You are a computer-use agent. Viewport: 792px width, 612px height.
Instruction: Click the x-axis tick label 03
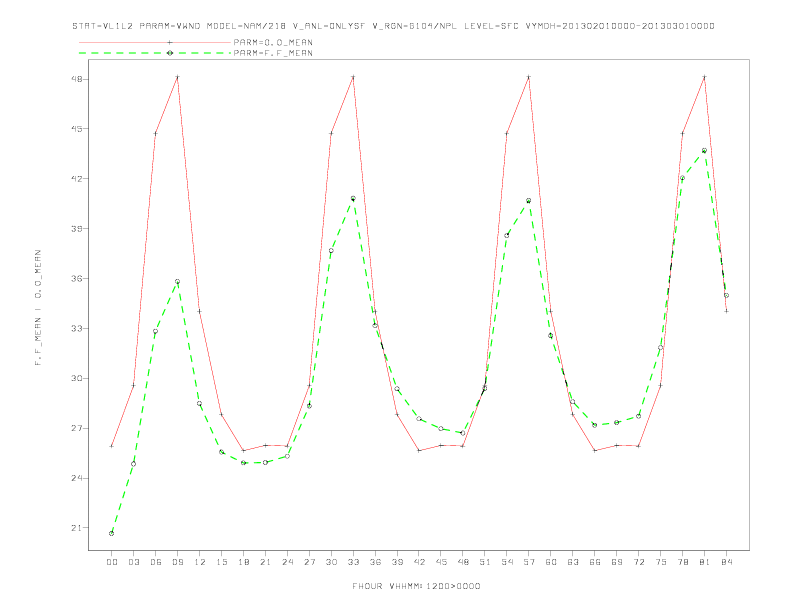pyautogui.click(x=133, y=562)
